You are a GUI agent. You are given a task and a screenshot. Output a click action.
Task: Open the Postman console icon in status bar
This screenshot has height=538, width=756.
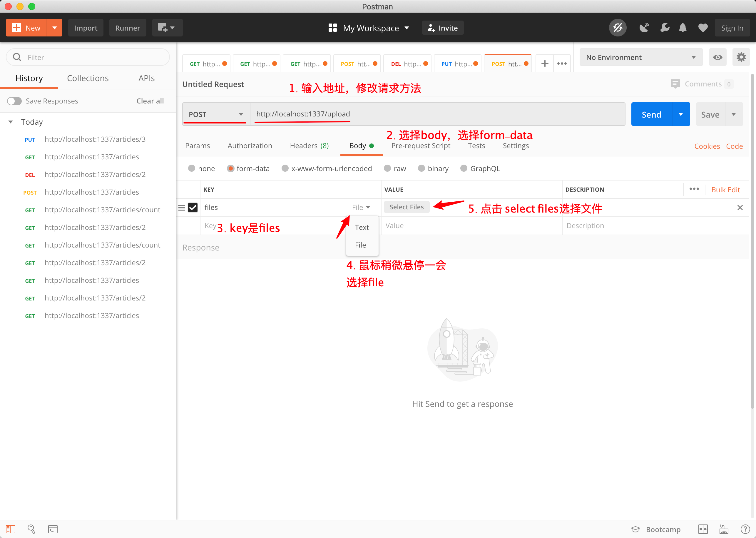tap(53, 529)
